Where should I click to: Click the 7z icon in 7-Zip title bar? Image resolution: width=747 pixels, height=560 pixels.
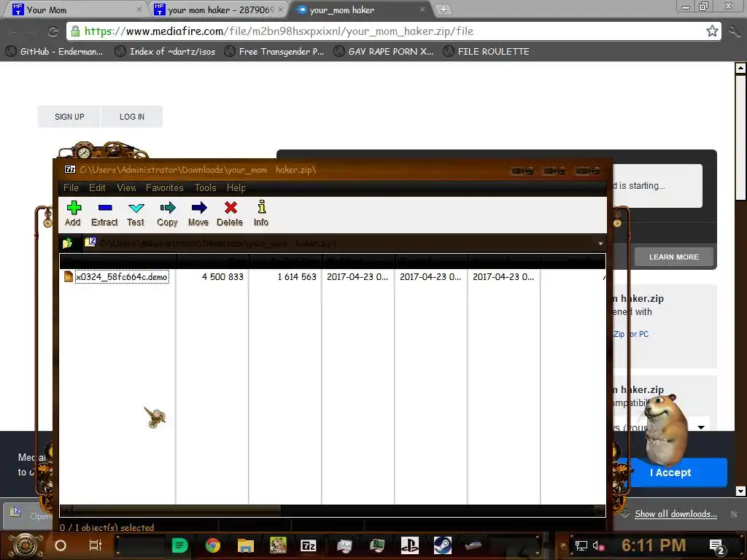coord(70,169)
